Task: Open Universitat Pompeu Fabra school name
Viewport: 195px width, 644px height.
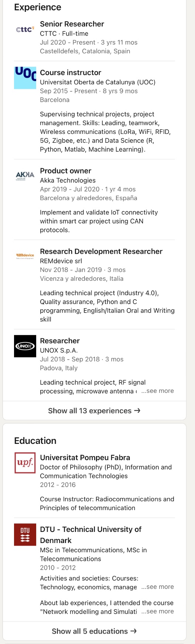Action: click(85, 458)
